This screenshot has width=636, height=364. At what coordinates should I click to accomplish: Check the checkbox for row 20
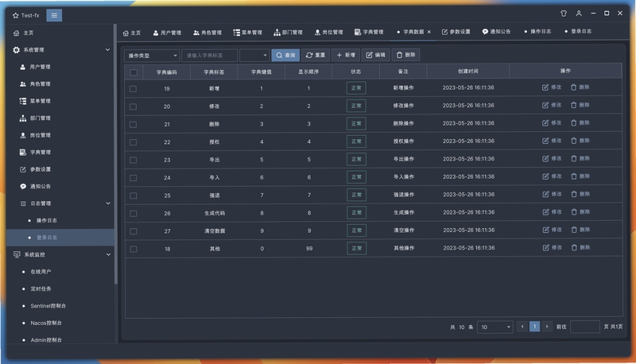(133, 106)
